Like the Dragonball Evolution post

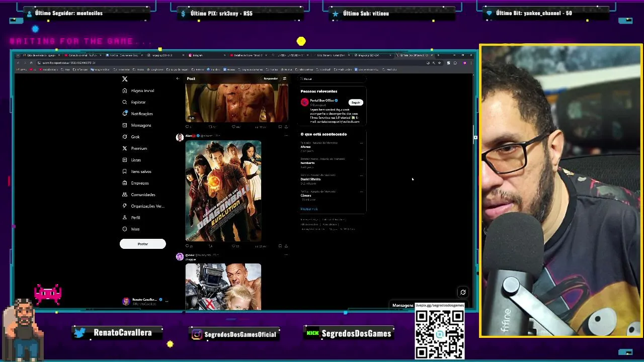tap(234, 246)
